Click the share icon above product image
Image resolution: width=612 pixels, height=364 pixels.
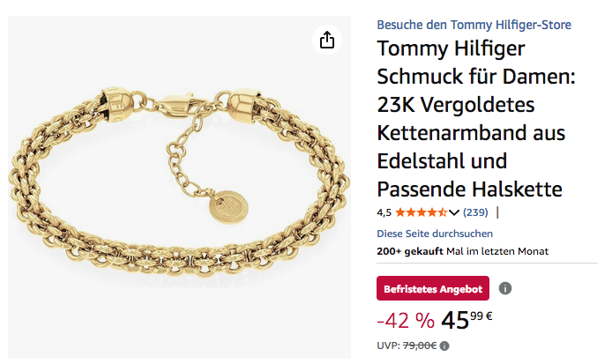point(327,41)
